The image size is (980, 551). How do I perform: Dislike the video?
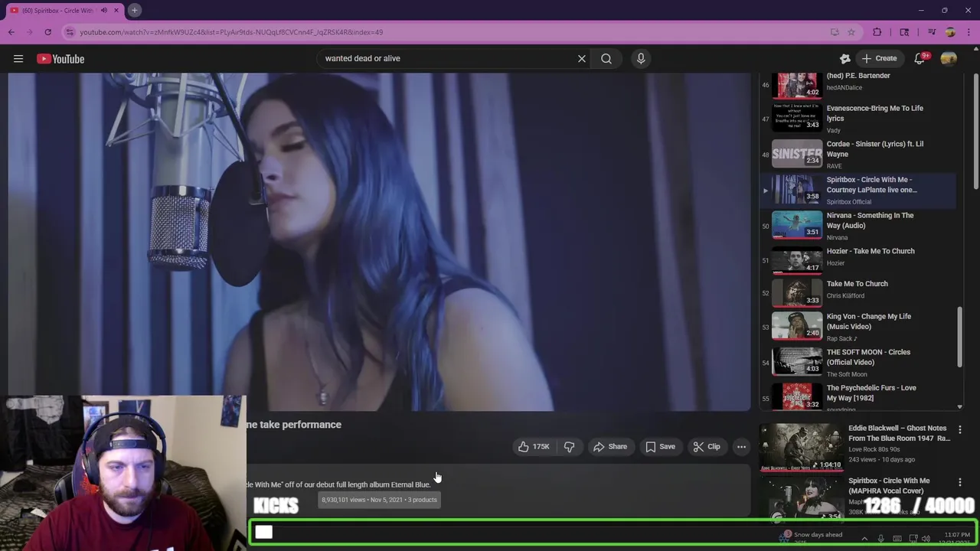(569, 447)
